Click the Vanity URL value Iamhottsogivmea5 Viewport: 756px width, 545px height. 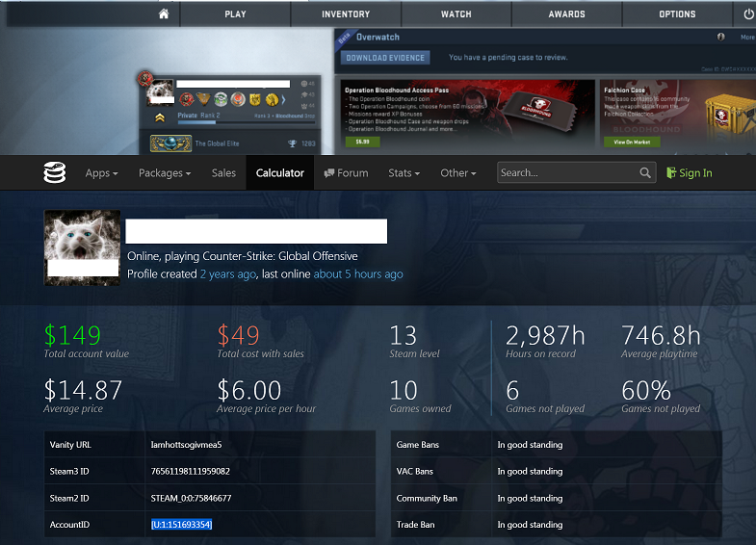186,444
